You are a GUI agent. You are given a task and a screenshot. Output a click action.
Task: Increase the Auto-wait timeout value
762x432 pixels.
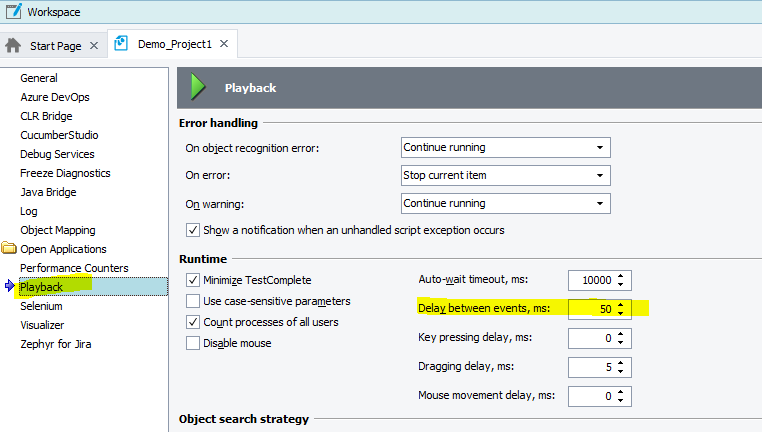coord(622,276)
